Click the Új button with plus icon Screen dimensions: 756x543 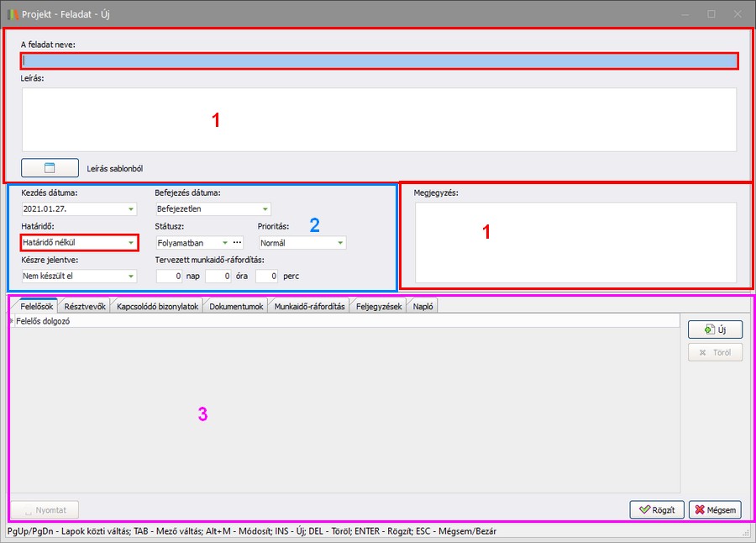coord(714,329)
